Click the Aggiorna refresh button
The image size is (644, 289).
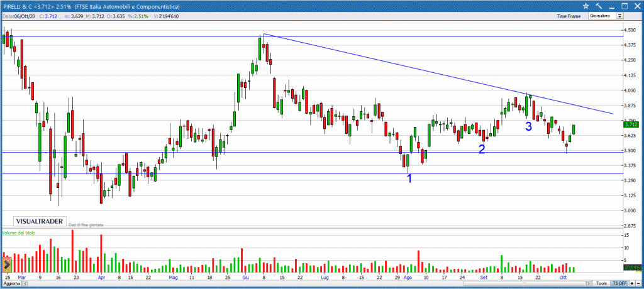pyautogui.click(x=11, y=283)
